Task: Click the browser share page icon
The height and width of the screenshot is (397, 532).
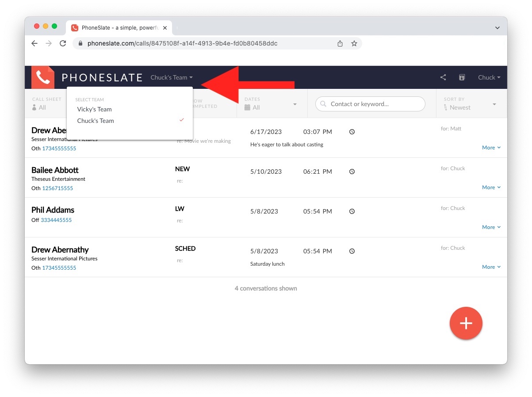Action: tap(340, 43)
